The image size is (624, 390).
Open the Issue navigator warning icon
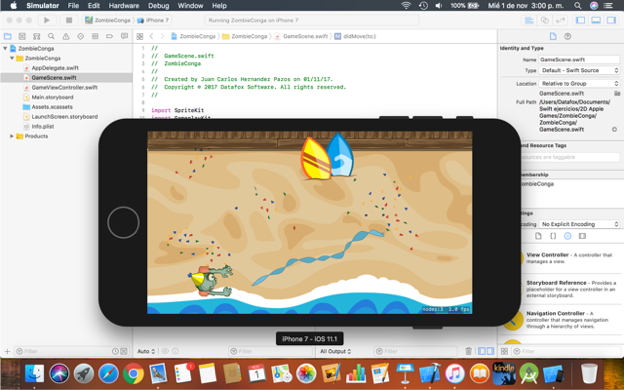pos(66,36)
